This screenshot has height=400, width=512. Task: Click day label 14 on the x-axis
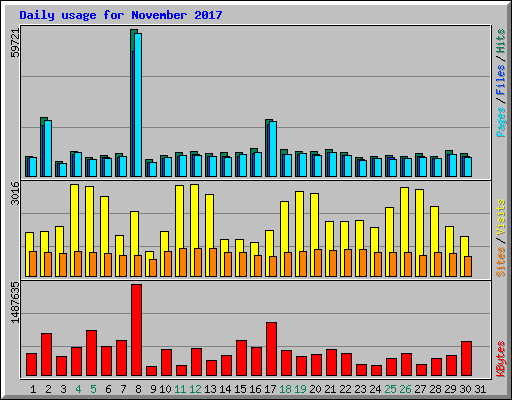225,389
